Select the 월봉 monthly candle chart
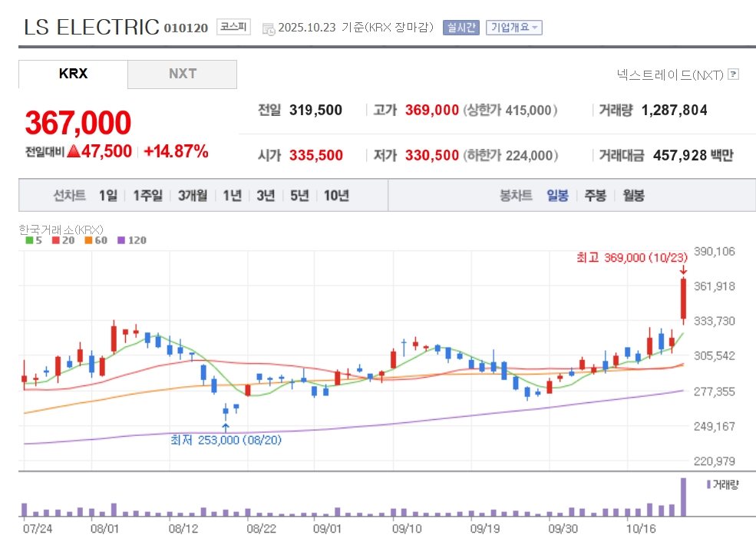The image size is (756, 555). [633, 195]
